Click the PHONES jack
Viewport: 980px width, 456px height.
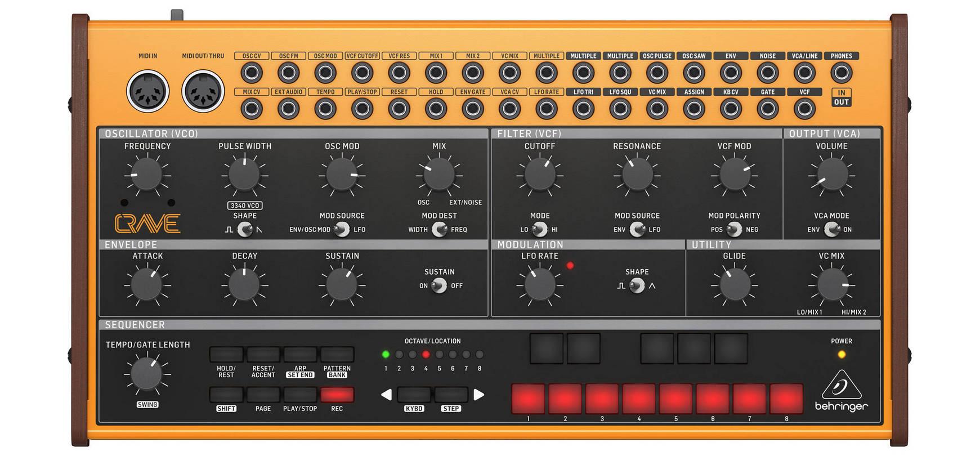842,73
